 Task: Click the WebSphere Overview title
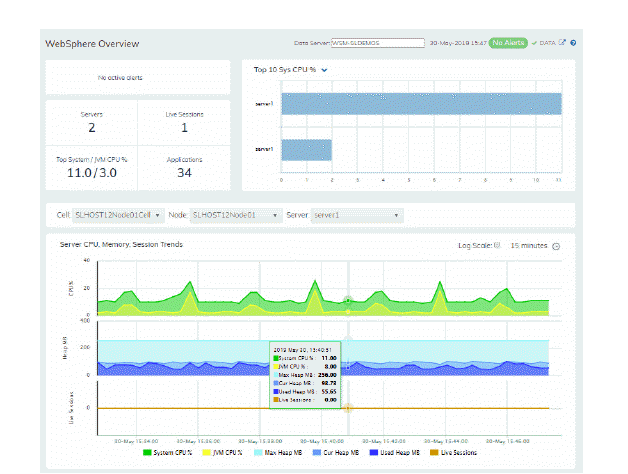pyautogui.click(x=92, y=44)
